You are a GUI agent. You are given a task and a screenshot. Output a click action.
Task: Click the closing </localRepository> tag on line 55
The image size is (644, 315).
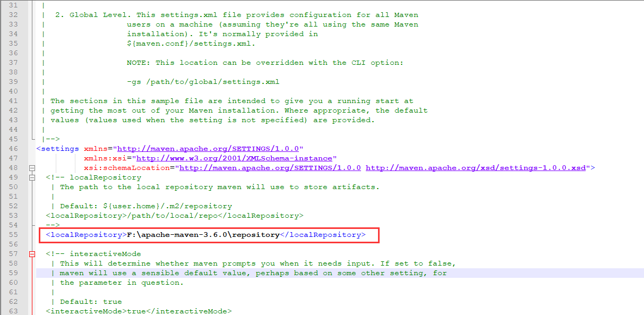(323, 234)
